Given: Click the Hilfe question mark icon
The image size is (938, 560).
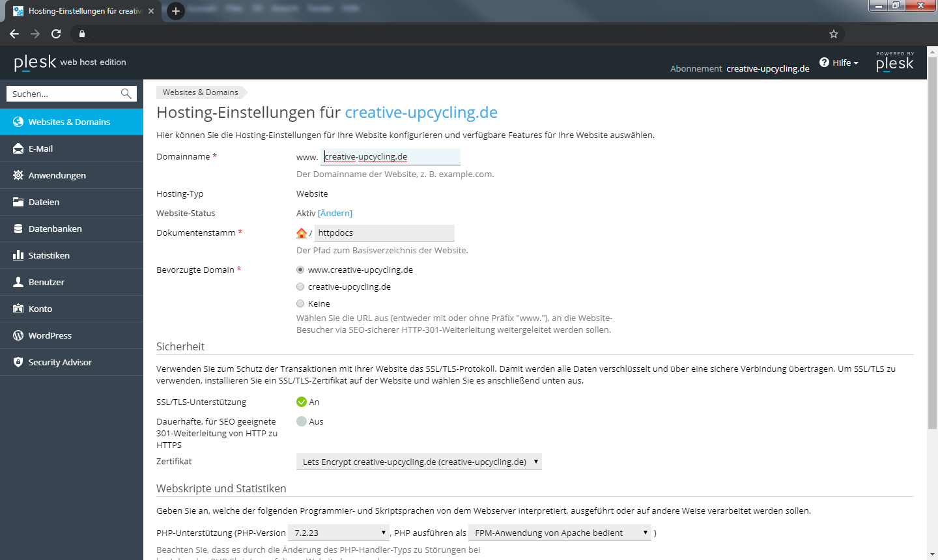Looking at the screenshot, I should [x=825, y=63].
